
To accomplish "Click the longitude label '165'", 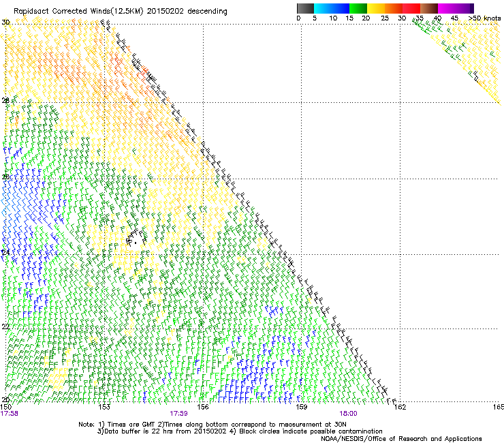I will pyautogui.click(x=499, y=407).
